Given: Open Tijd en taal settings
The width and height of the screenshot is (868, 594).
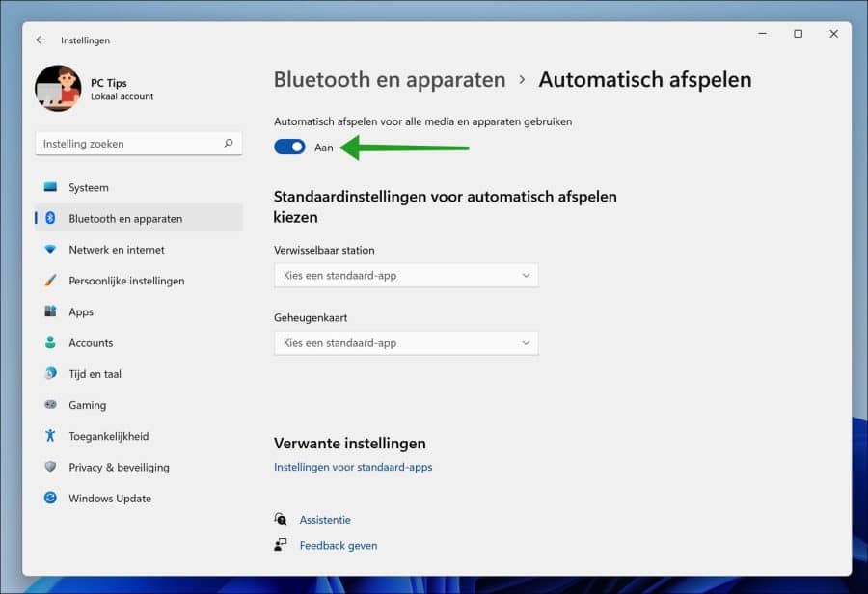Looking at the screenshot, I should pyautogui.click(x=138, y=373).
